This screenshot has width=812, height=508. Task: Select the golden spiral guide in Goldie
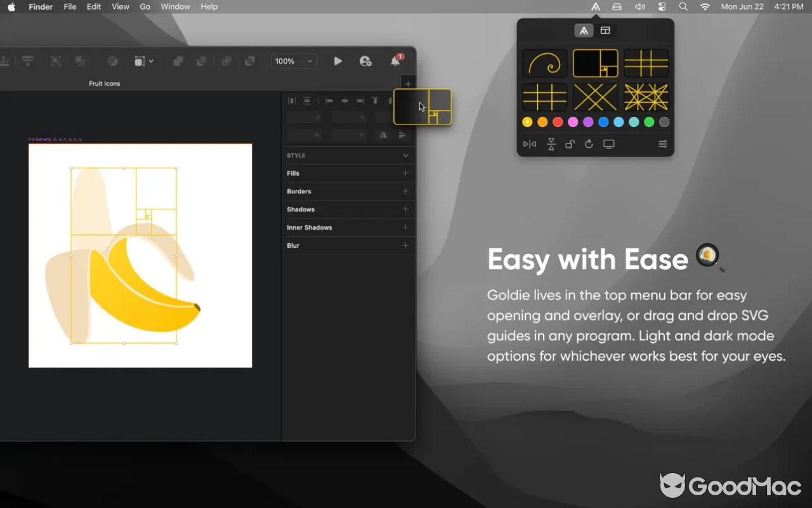click(x=544, y=63)
